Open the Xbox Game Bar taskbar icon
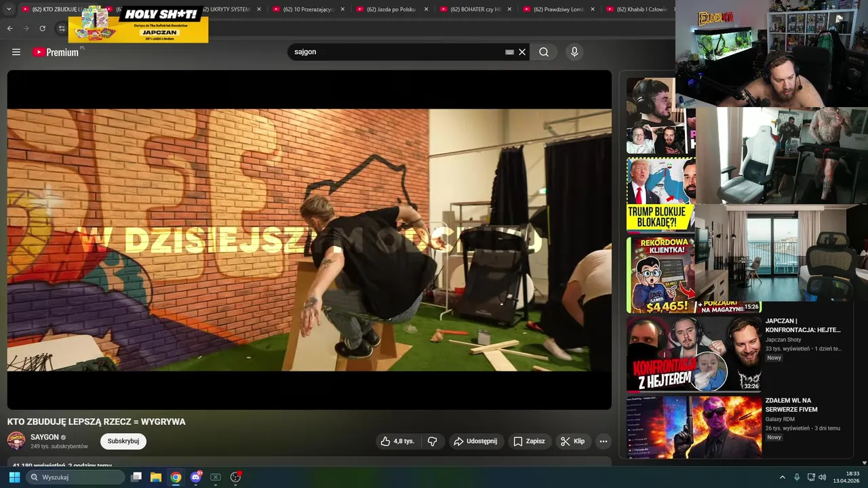868x488 pixels. point(216,477)
